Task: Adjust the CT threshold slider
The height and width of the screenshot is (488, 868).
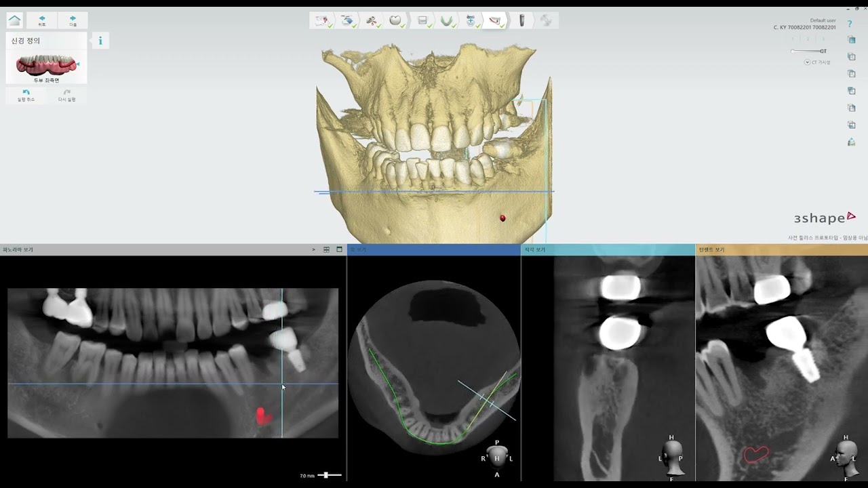Action: tap(808, 51)
